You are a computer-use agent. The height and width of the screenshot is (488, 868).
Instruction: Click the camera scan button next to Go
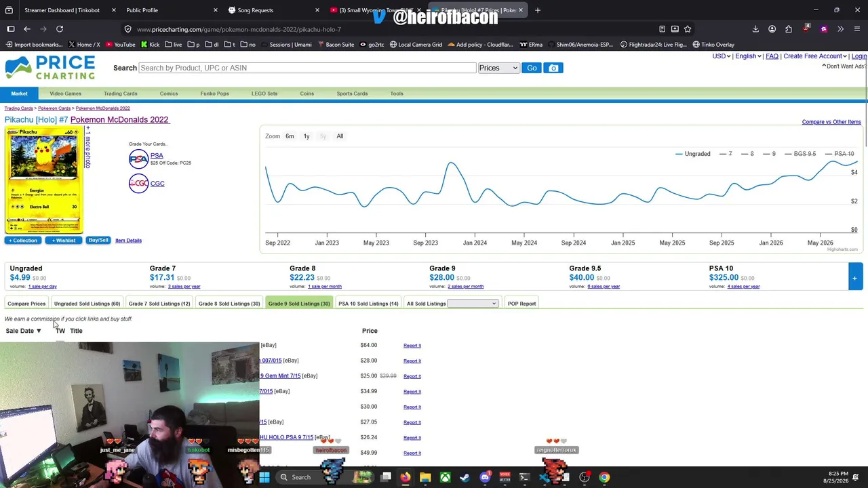pos(553,68)
